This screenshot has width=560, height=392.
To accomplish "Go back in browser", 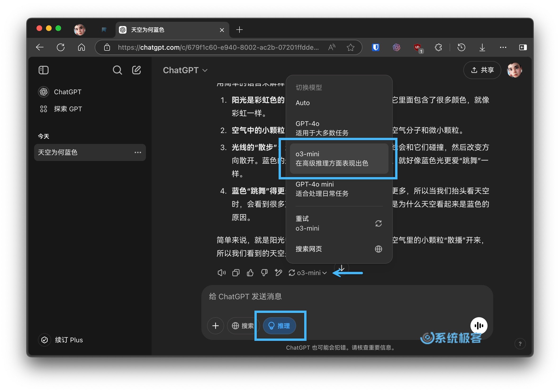I will 40,47.
